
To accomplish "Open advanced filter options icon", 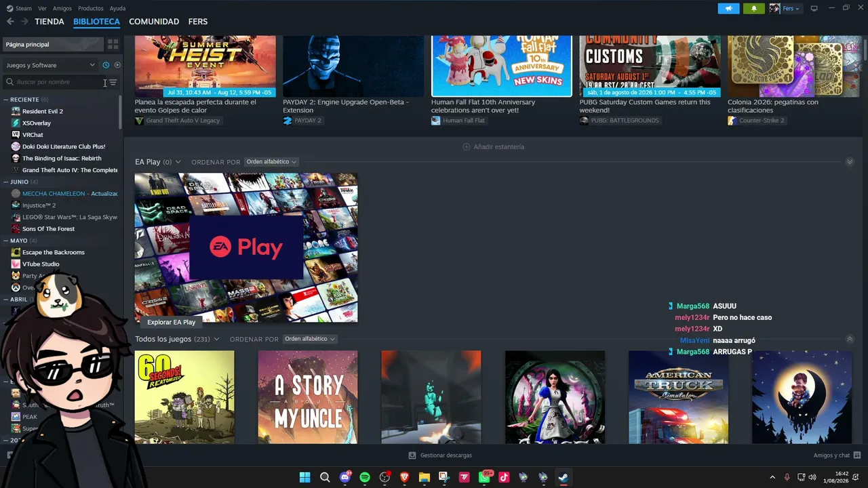I will pos(113,82).
